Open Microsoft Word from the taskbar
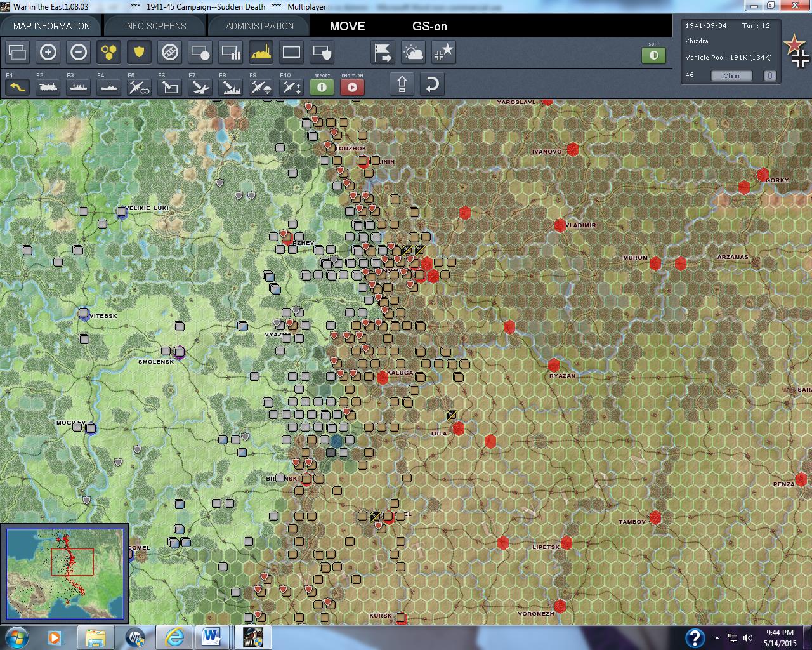This screenshot has width=812, height=650. point(211,637)
